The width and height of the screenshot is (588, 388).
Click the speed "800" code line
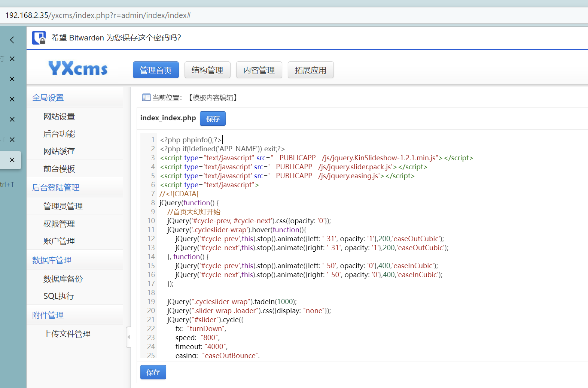198,337
